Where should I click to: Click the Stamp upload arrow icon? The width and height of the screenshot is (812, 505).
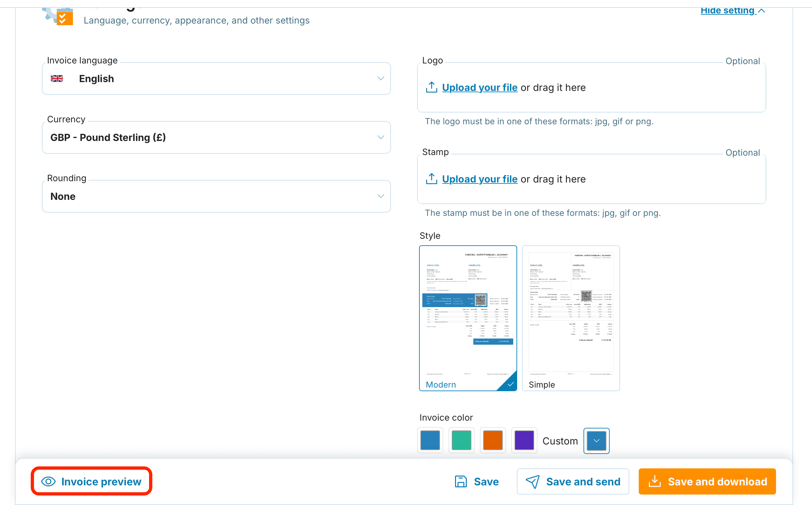pyautogui.click(x=431, y=179)
